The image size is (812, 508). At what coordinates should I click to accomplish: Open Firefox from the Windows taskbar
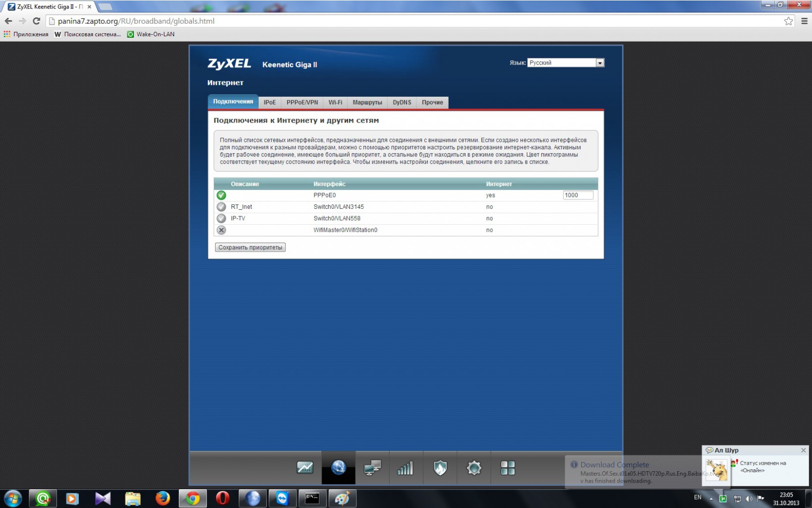162,498
